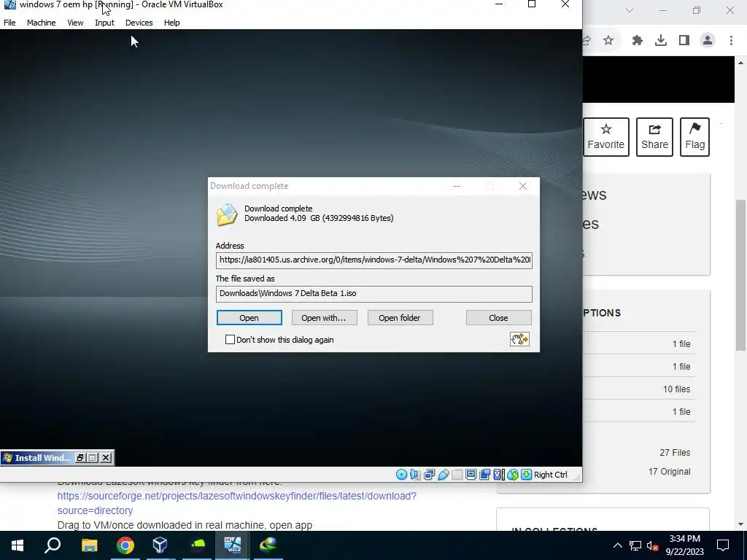Close the minimized Install Windows window
The image size is (747, 560).
pyautogui.click(x=106, y=458)
